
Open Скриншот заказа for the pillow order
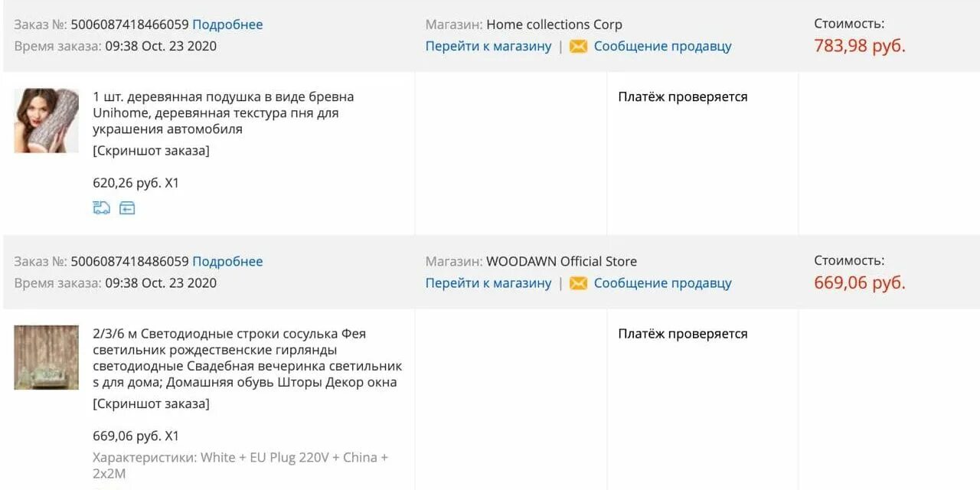[x=151, y=151]
